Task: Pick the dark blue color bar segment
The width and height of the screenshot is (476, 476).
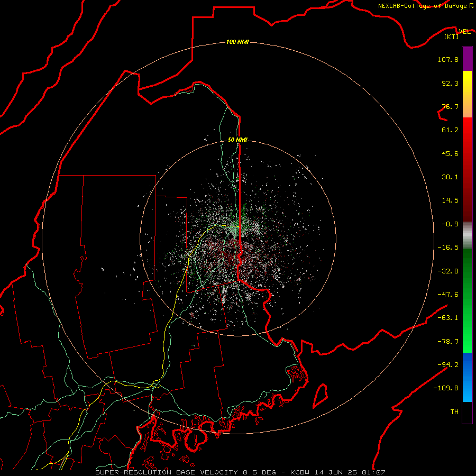Action: [467, 364]
